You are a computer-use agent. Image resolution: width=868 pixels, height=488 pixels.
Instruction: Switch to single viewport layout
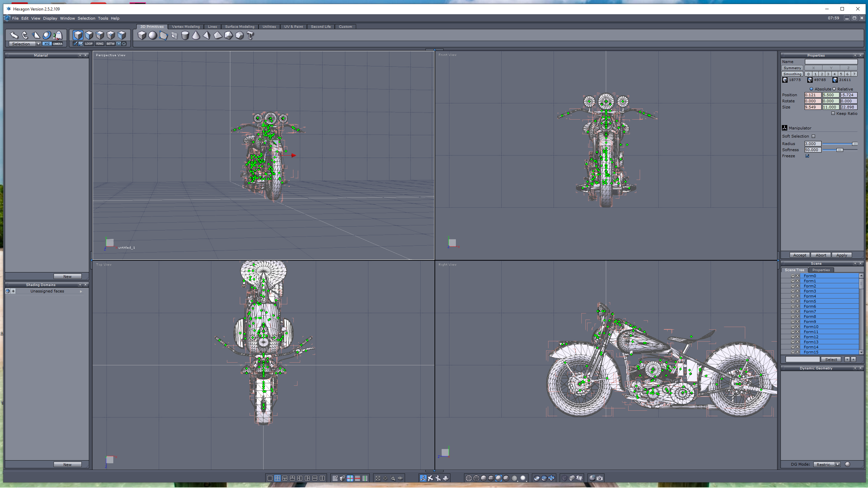270,478
